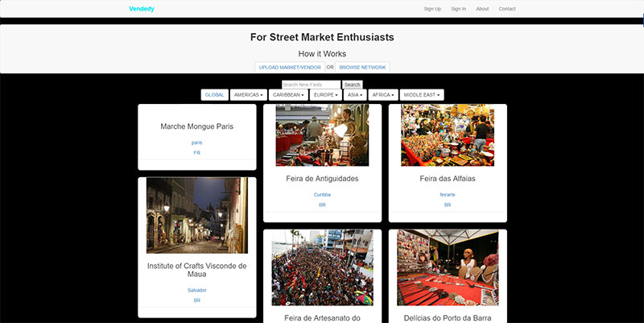Screen dimensions: 644x323
Task: Click the Search button
Action: [352, 85]
